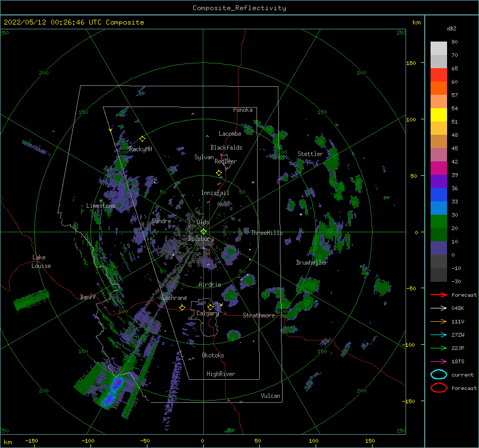Select the Okotoks label
This screenshot has height=448, width=479.
click(213, 356)
